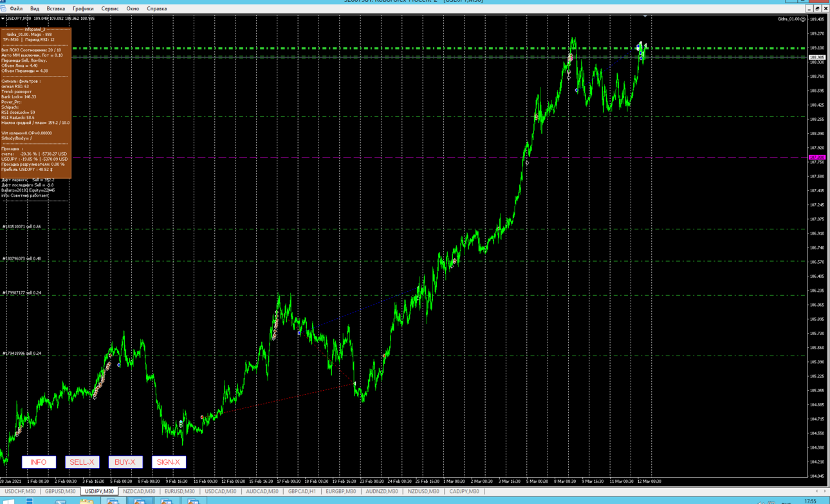This screenshot has height=504, width=830.
Task: Open the Сервис menu
Action: 110,9
